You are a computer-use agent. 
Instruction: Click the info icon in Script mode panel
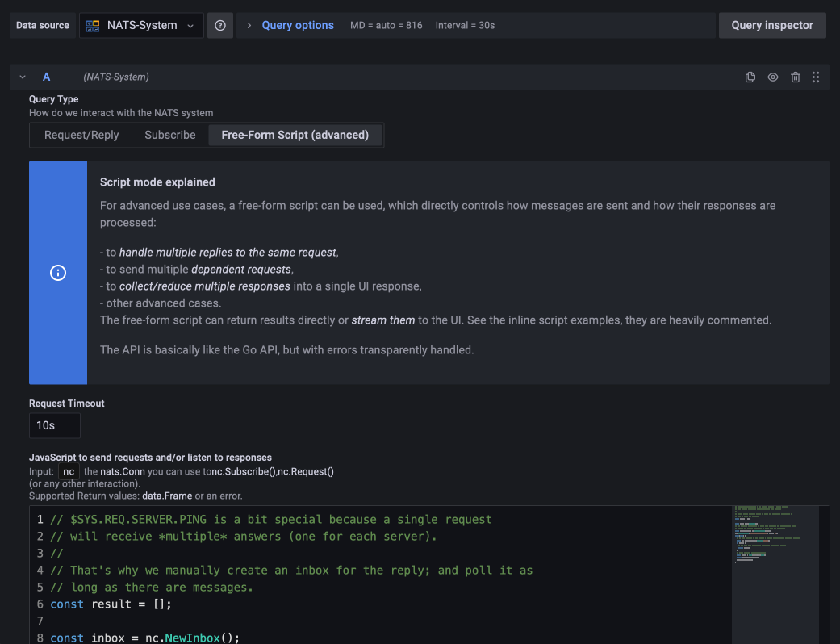click(x=58, y=273)
